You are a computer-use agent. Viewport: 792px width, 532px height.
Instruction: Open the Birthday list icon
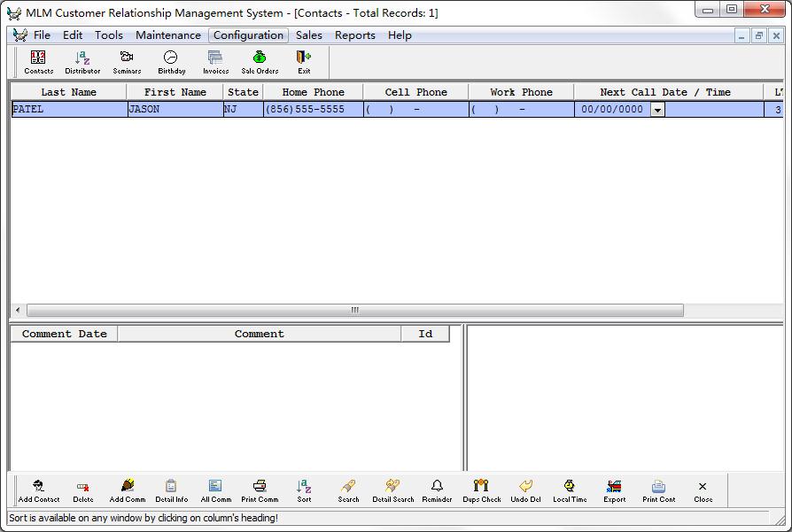point(171,61)
